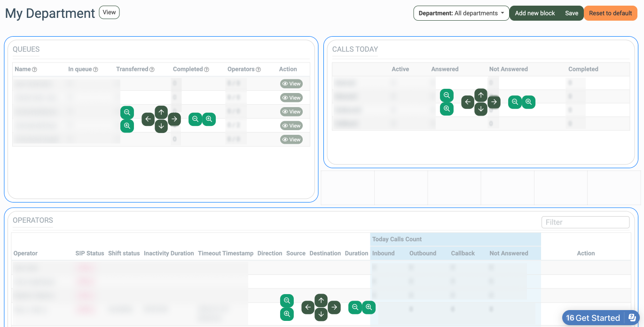644x327 pixels.
Task: Save the dashboard layout
Action: (572, 13)
